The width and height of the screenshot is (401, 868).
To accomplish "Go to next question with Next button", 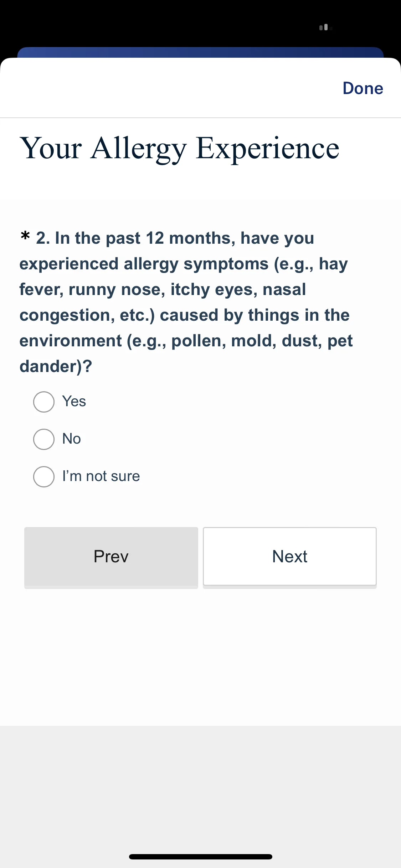I will tap(290, 556).
